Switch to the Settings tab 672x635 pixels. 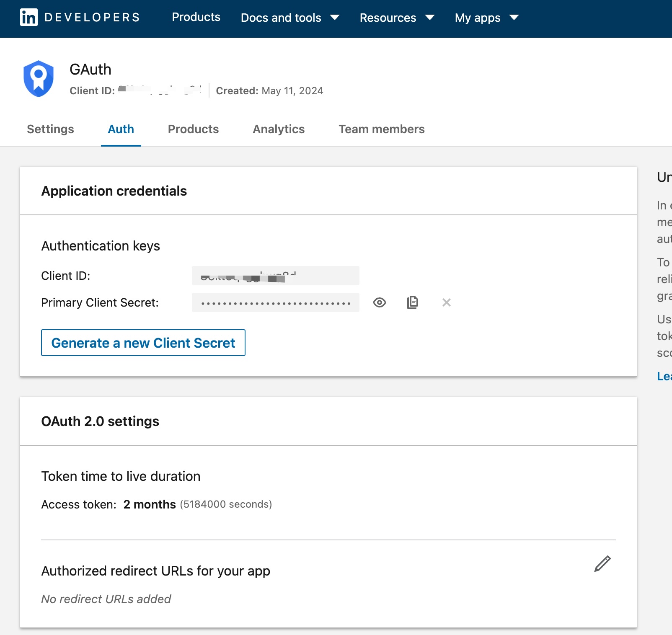(50, 129)
